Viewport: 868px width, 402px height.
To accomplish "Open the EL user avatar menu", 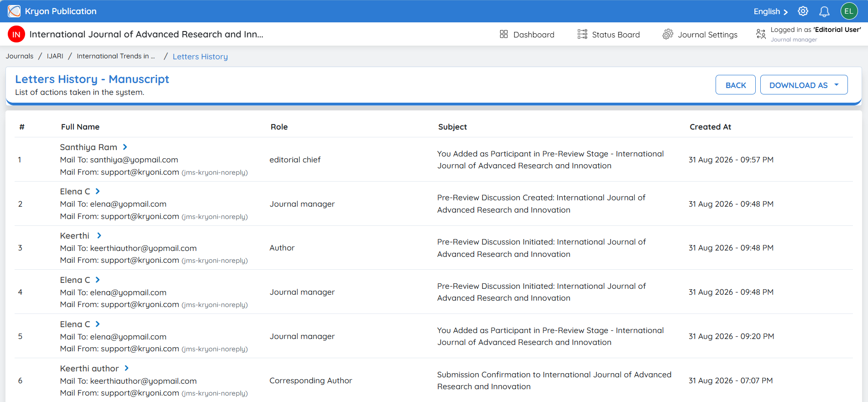I will click(849, 11).
